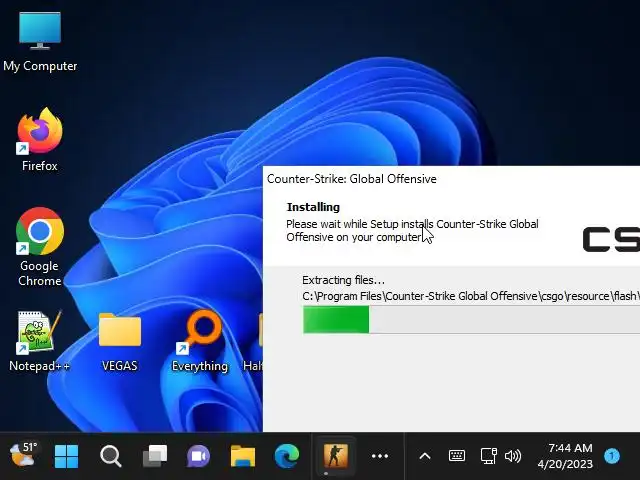
Task: Open the notification badge showing 1
Action: click(x=611, y=456)
